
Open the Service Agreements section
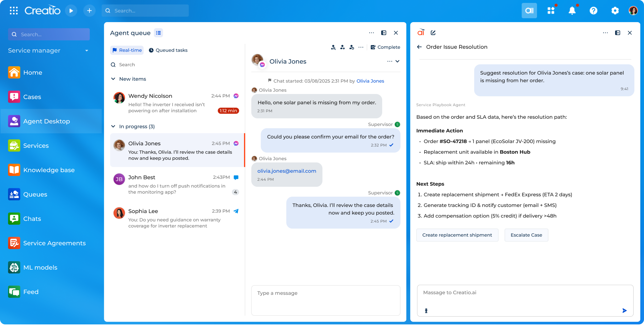click(54, 243)
